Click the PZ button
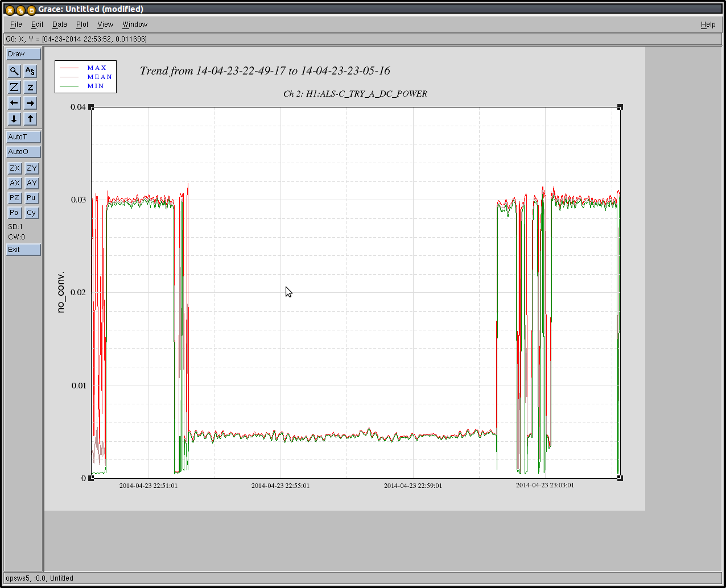Screen dimensions: 726x588 click(14, 198)
